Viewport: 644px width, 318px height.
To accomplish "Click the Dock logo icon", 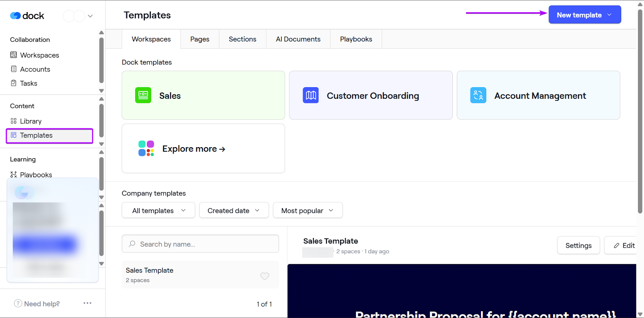I will 15,16.
